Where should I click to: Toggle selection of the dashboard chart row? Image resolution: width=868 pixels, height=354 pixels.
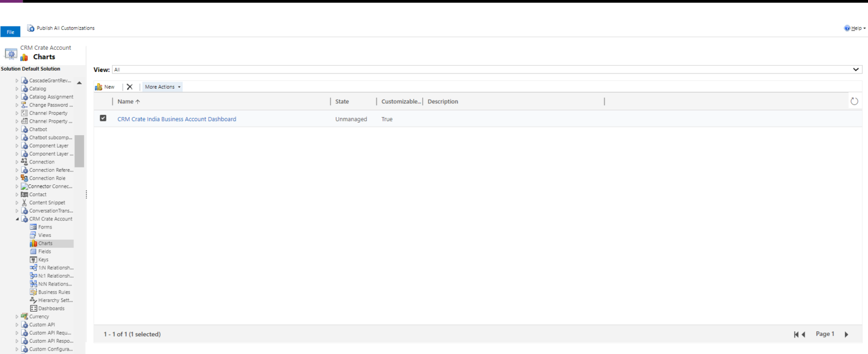[103, 118]
